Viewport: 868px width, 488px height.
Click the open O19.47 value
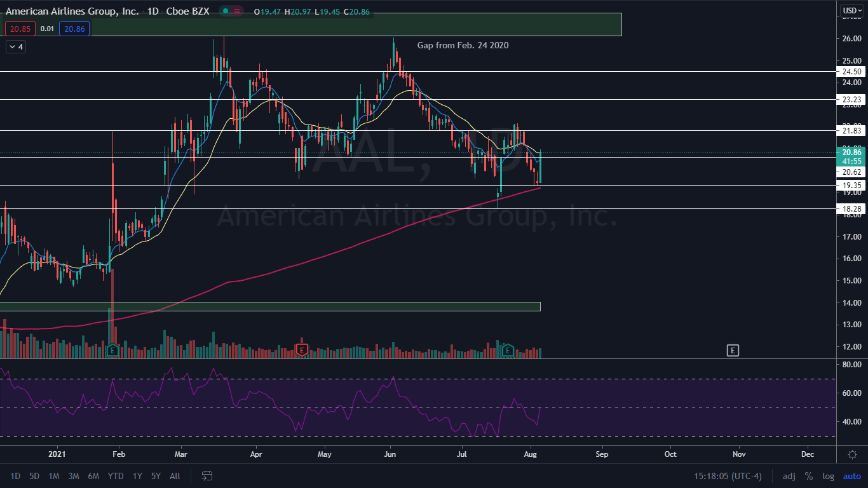click(268, 11)
